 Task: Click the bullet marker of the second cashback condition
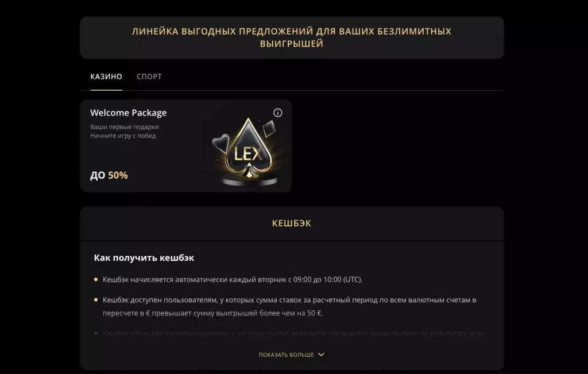(x=96, y=299)
